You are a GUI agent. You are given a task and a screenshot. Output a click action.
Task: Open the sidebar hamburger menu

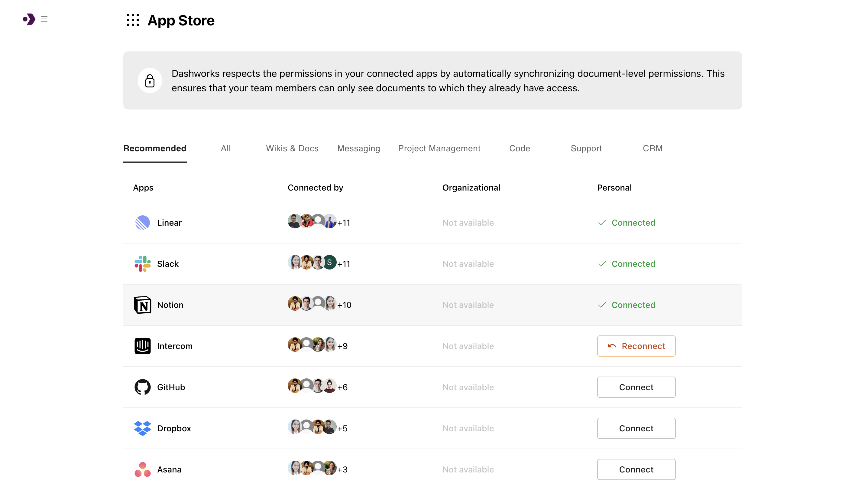pos(44,19)
